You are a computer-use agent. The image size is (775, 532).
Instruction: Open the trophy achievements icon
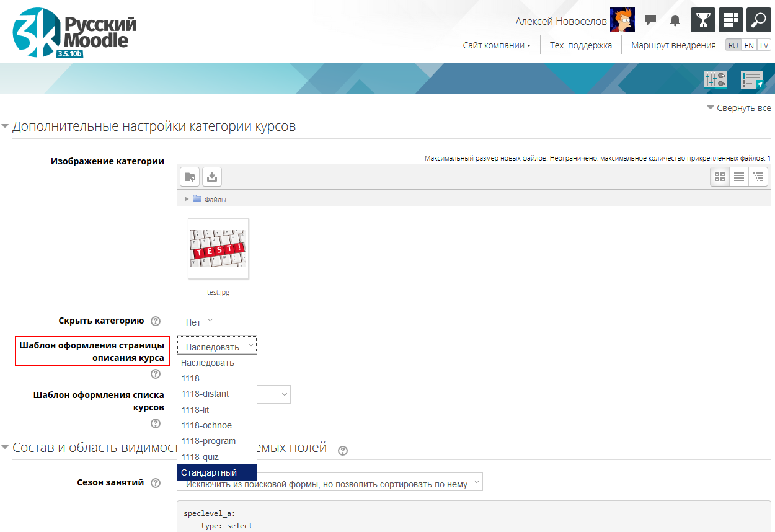click(702, 20)
